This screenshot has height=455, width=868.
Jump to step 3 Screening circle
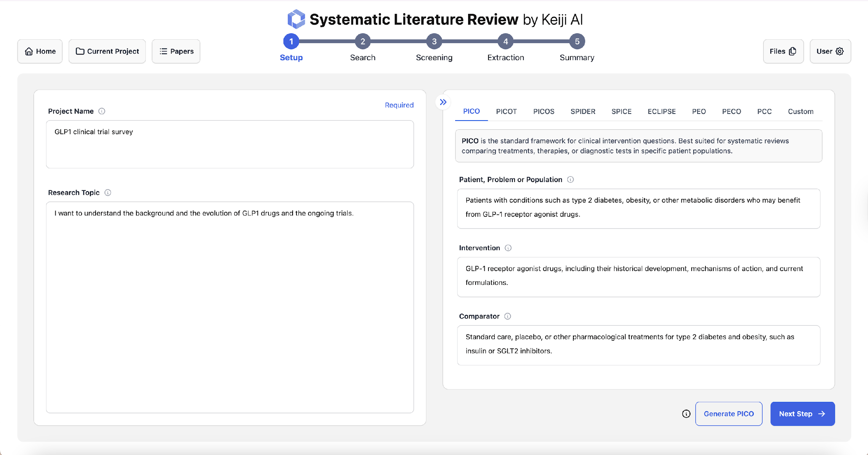(x=434, y=41)
